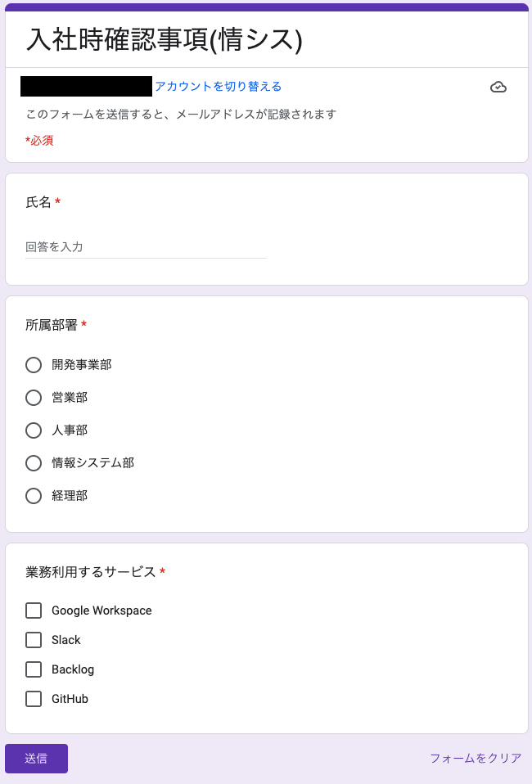Click the cloud saved status icon
Viewport: 532px width, 784px height.
point(498,87)
